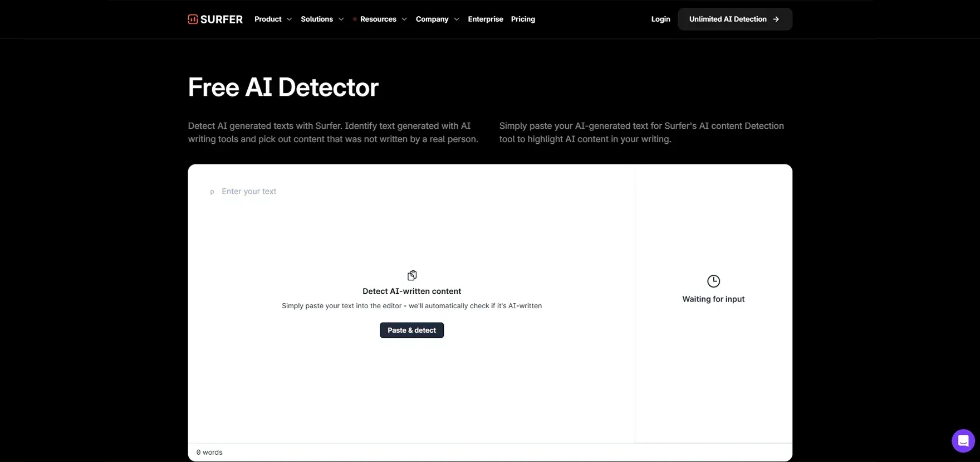This screenshot has width=980, height=462.
Task: Go to the Enterprise page
Action: click(x=486, y=19)
